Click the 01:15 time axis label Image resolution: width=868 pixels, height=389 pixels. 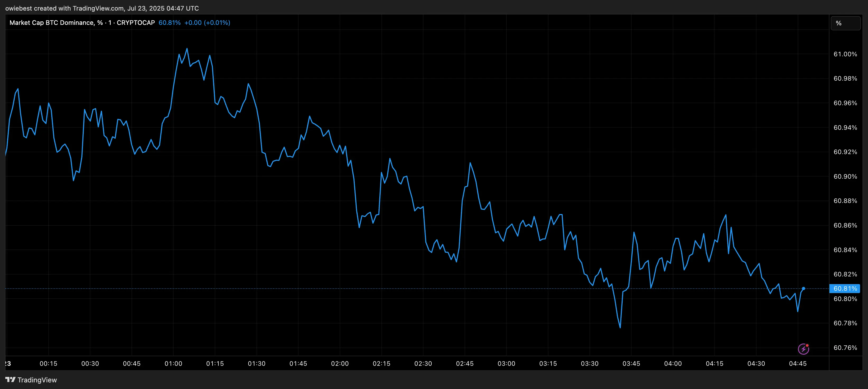[x=215, y=364]
